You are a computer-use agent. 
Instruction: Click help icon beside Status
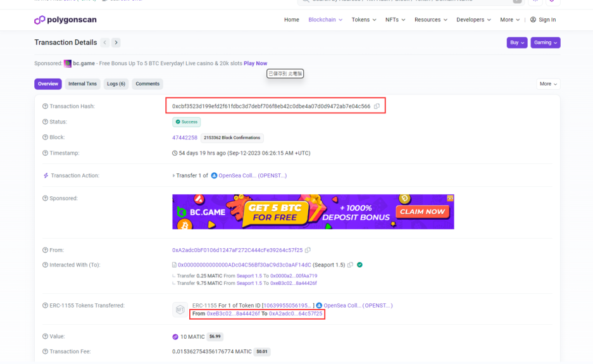click(45, 122)
